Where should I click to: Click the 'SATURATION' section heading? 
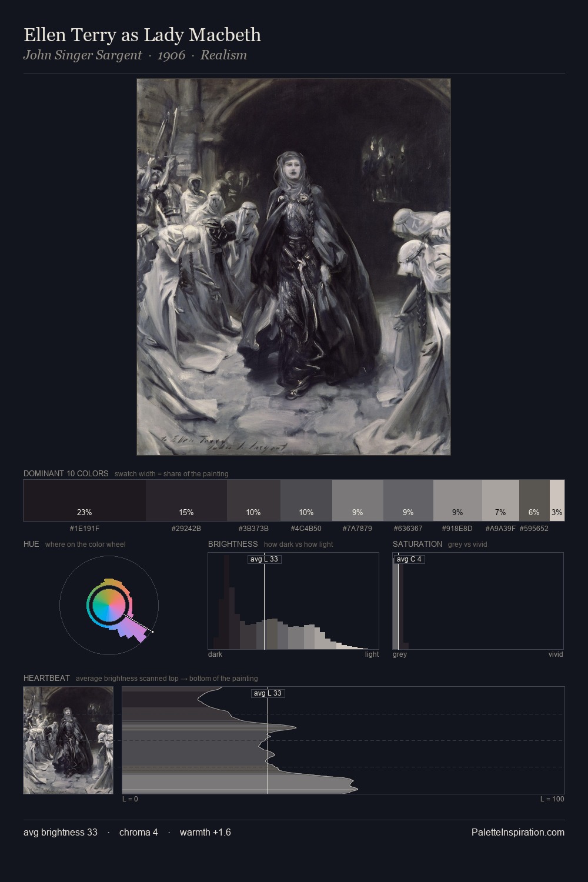pyautogui.click(x=417, y=544)
